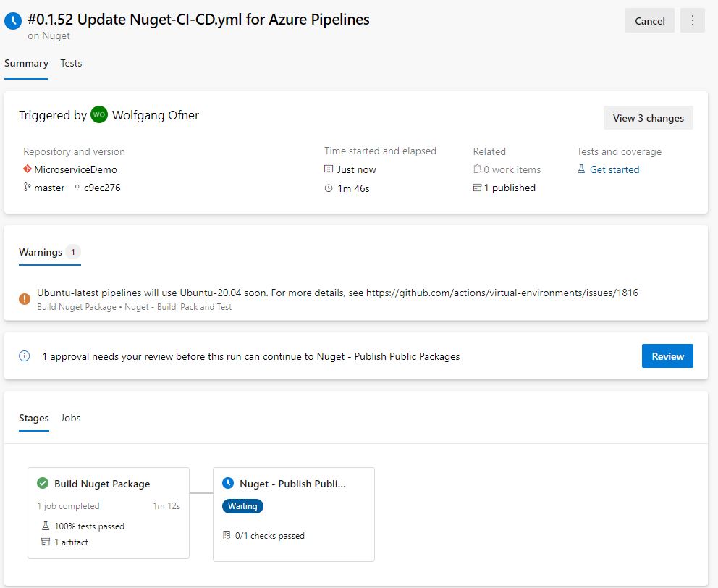Click the approval info icon
Screen dimensions: 718x588
pyautogui.click(x=25, y=356)
